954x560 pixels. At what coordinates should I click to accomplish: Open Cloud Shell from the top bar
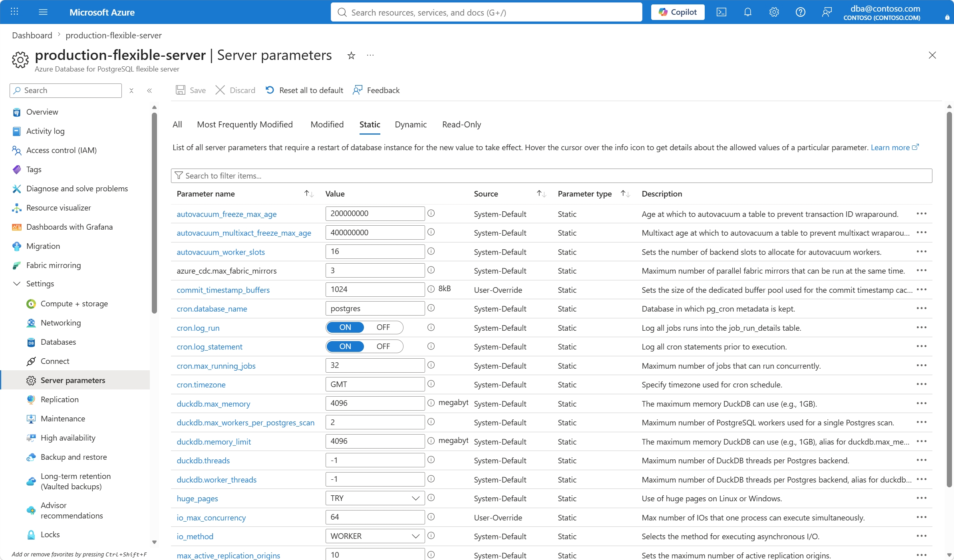pyautogui.click(x=721, y=12)
